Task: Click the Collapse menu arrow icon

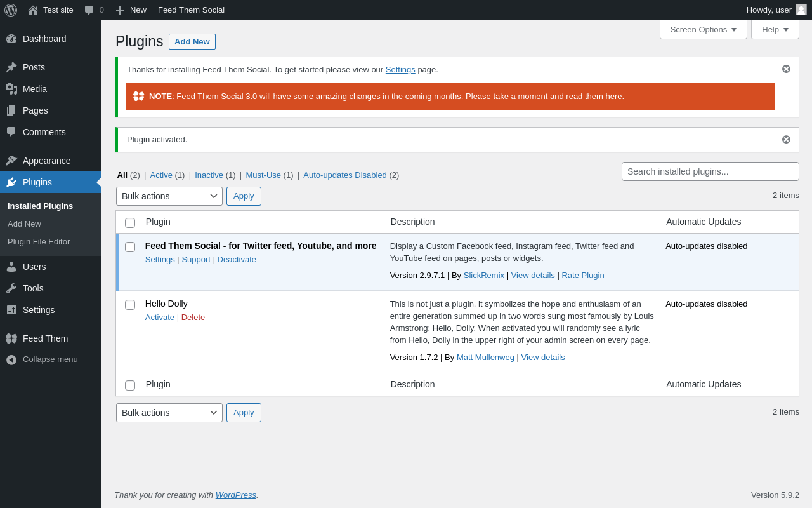Action: tap(11, 359)
